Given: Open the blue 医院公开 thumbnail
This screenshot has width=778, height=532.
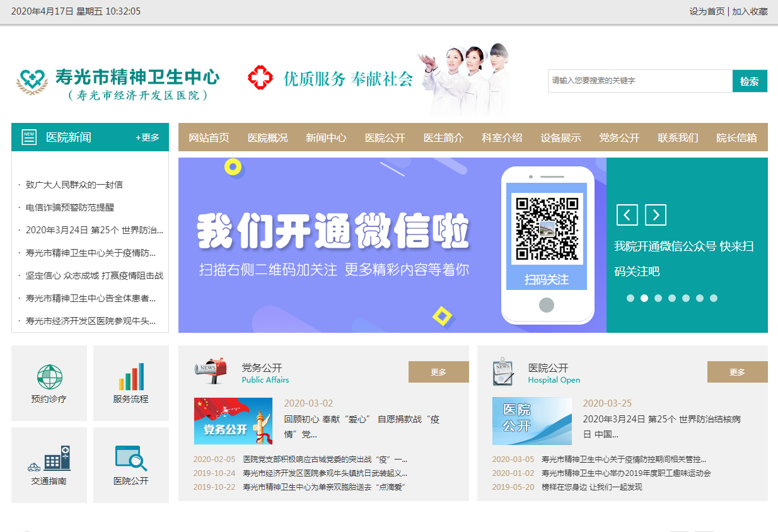Looking at the screenshot, I should pyautogui.click(x=532, y=421).
